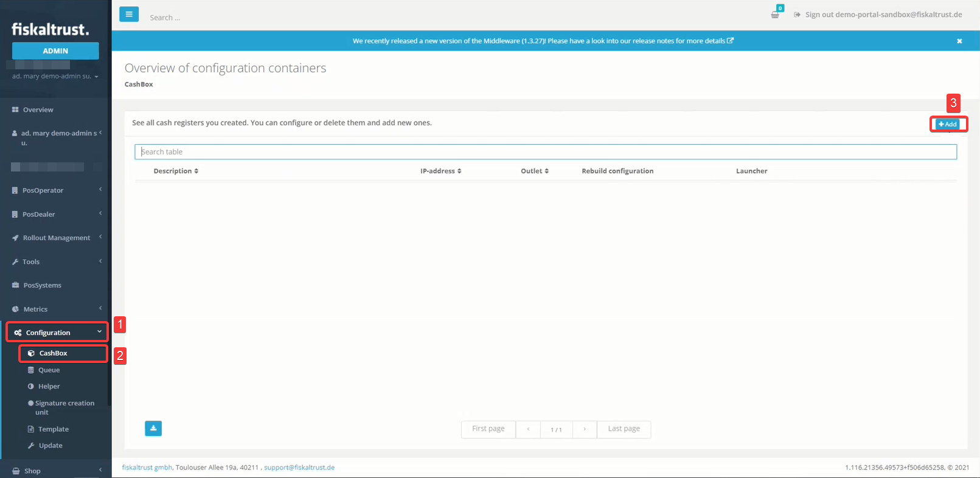Expand the Metrics menu
Image resolution: width=980 pixels, height=478 pixels.
[55, 309]
